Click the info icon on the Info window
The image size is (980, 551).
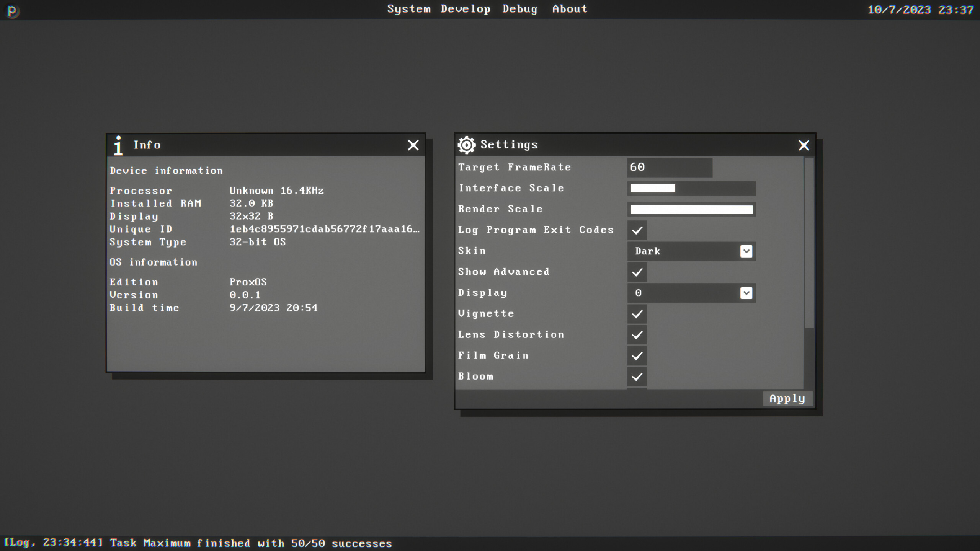(x=118, y=146)
